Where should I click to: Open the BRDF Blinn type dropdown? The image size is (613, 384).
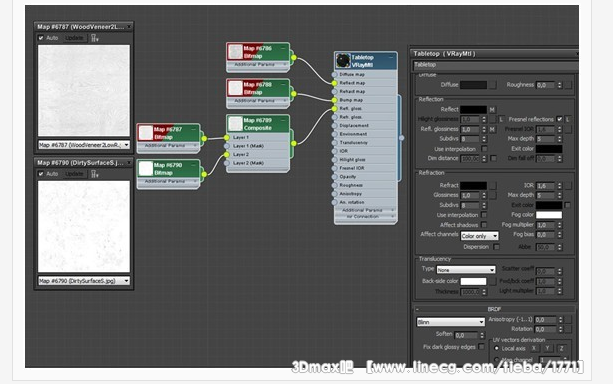[x=451, y=322]
